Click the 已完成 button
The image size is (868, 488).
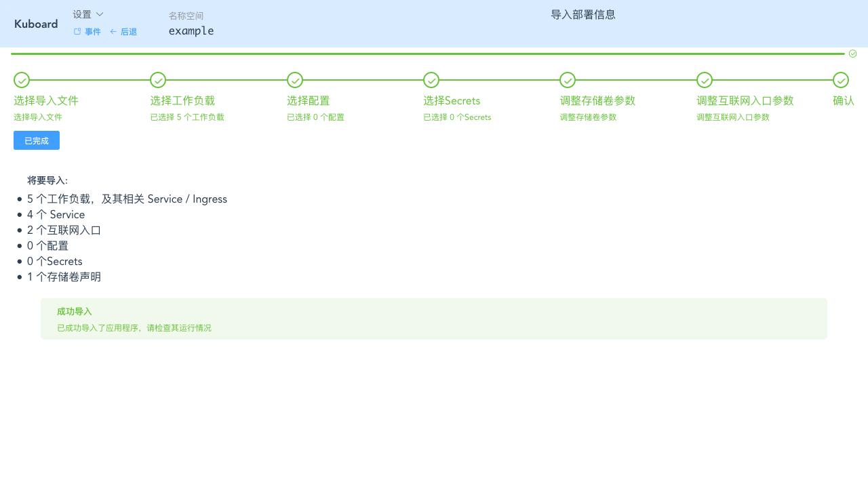click(36, 140)
